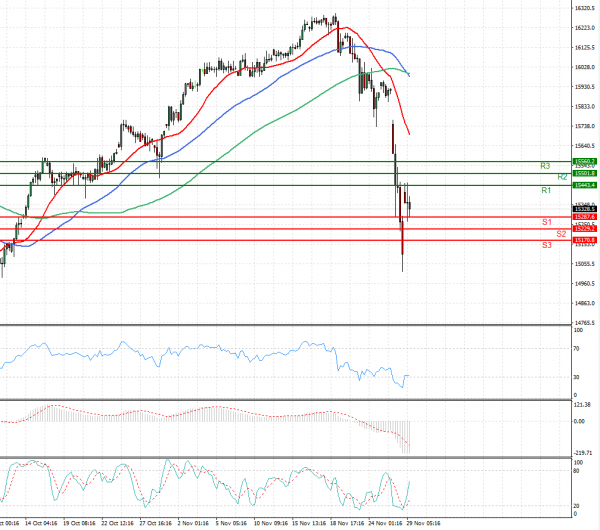
Task: Click the 15055.5 price axis value
Action: click(585, 264)
